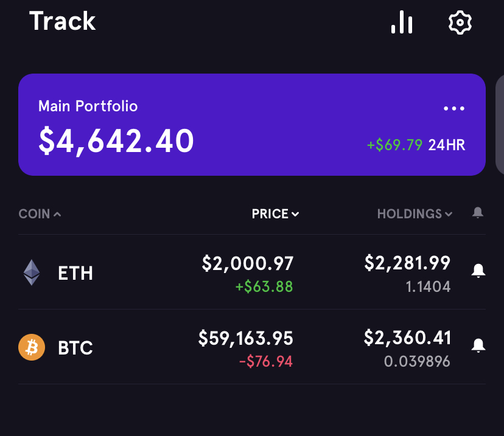Image resolution: width=504 pixels, height=436 pixels.
Task: Sort the list by COIN column
Action: (x=40, y=214)
